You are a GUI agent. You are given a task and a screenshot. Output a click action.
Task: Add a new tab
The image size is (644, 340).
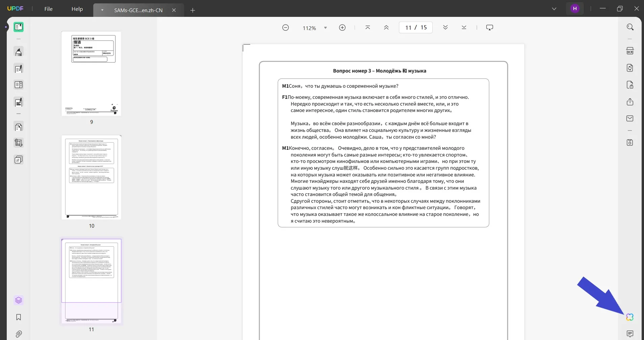(192, 10)
